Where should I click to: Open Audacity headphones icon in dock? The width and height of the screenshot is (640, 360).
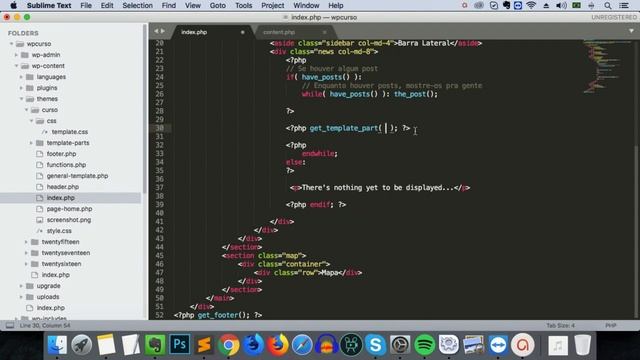(327, 344)
